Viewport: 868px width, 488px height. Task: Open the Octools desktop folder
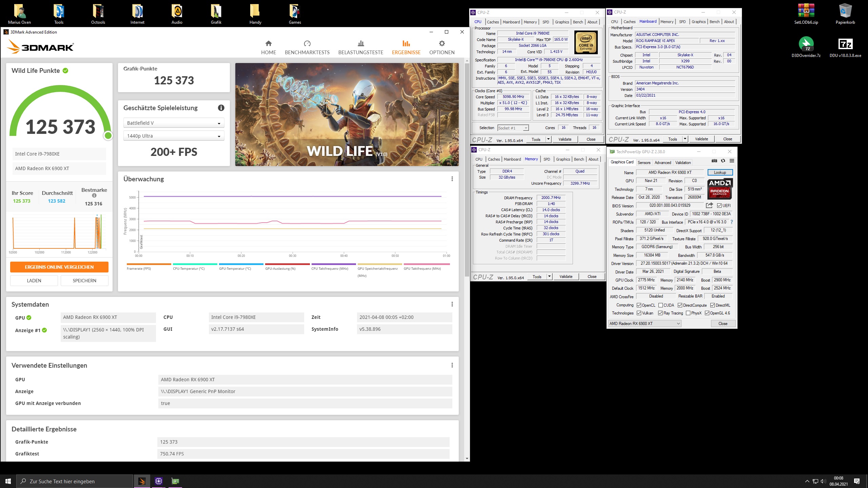click(98, 14)
